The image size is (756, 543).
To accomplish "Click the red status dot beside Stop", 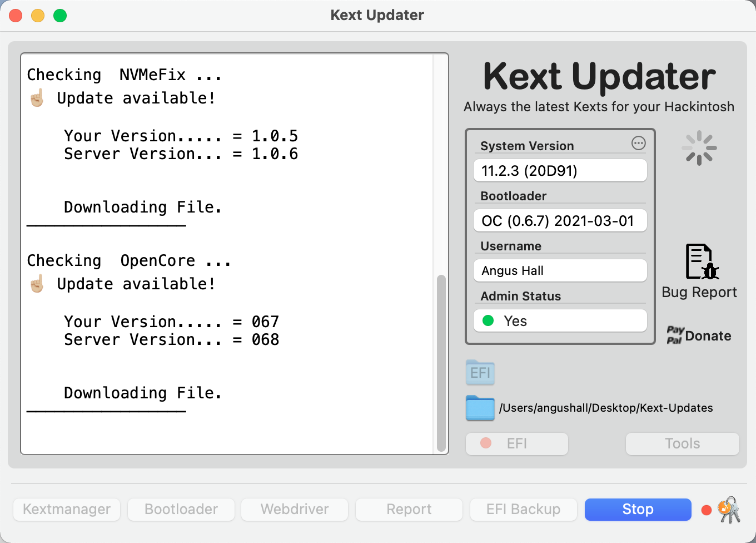I will pos(707,510).
